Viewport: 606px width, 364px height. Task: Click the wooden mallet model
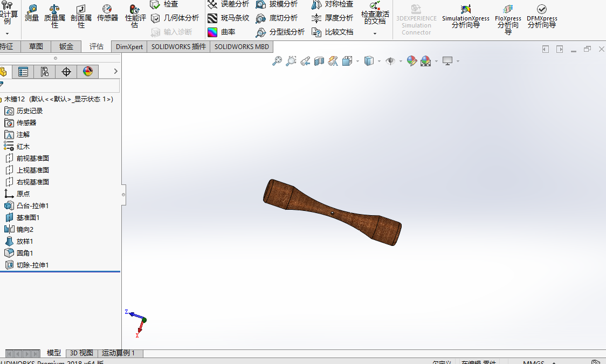coord(332,212)
